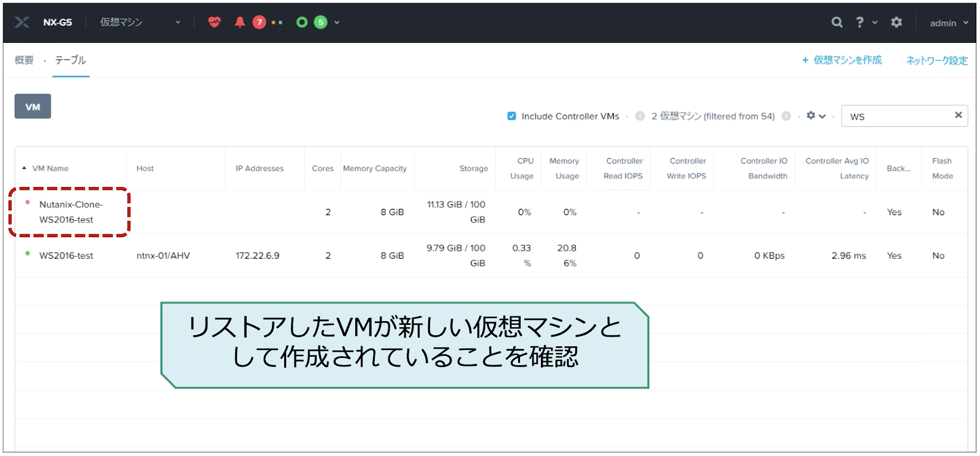Open the cluster health heart icon
The image size is (980, 456).
214,22
